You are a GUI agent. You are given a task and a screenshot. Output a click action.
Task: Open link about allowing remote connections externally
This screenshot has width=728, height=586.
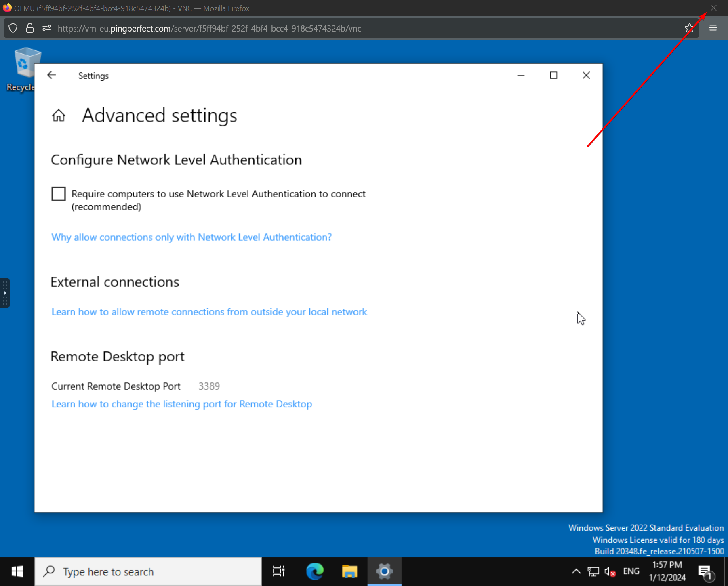click(x=209, y=312)
